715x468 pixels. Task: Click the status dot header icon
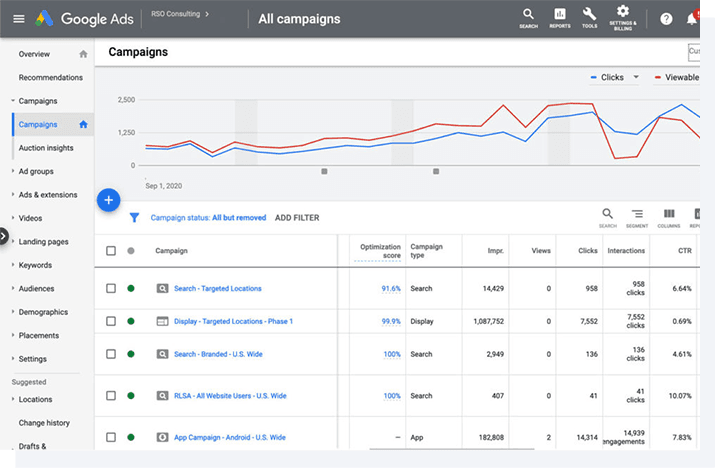(x=131, y=250)
